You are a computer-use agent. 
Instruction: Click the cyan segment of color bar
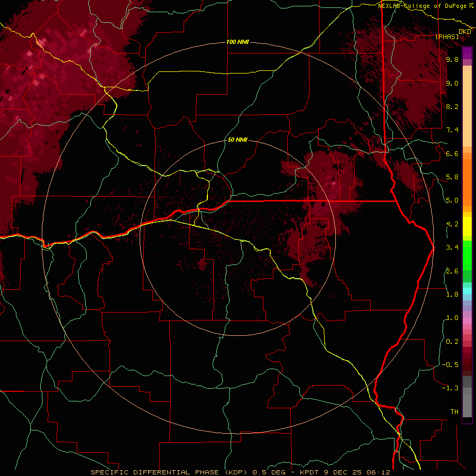point(467,291)
